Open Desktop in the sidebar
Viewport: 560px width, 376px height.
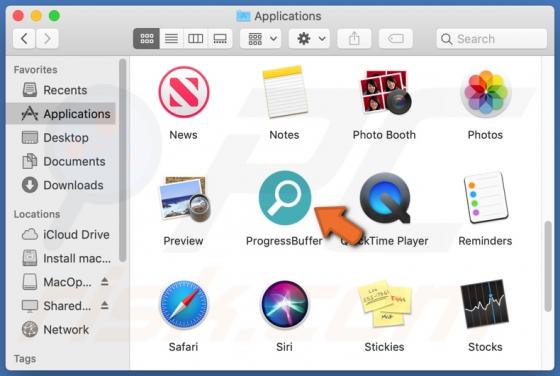(61, 137)
